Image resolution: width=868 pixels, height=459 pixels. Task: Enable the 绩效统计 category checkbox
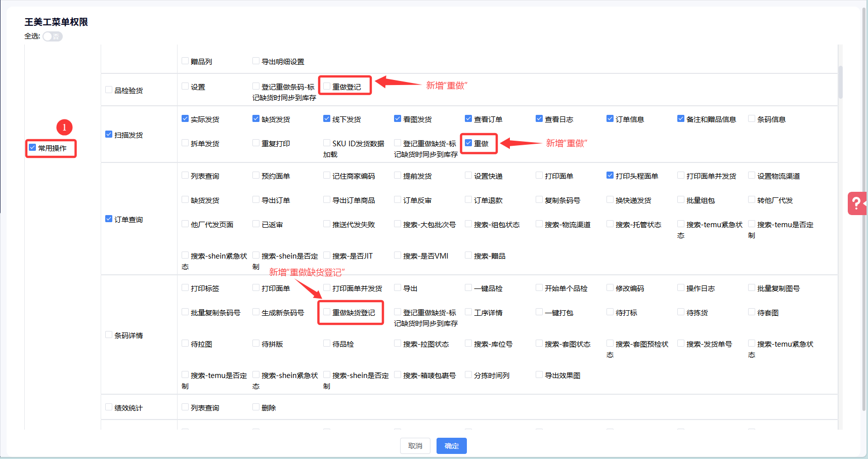click(x=109, y=407)
